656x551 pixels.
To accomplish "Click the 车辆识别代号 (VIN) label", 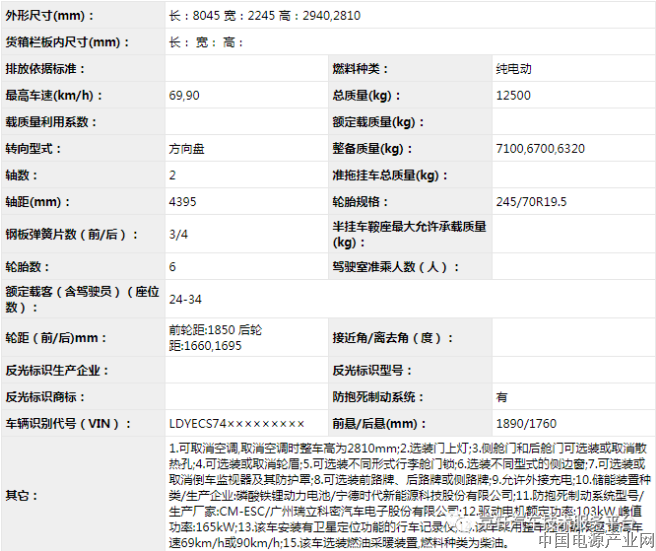I will pos(68,423).
